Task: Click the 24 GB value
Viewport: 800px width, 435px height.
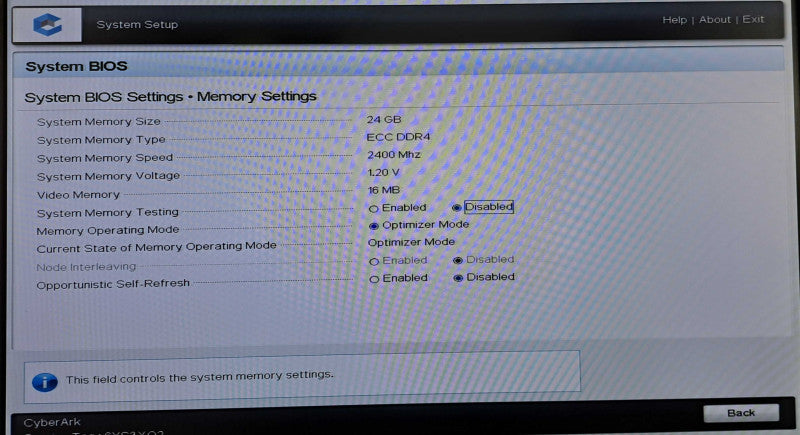Action: click(x=384, y=119)
